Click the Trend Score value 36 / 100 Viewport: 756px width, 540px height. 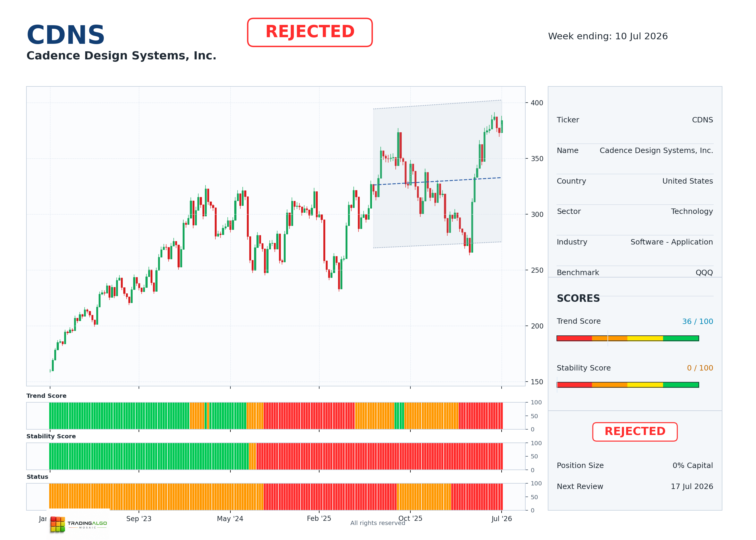(697, 321)
